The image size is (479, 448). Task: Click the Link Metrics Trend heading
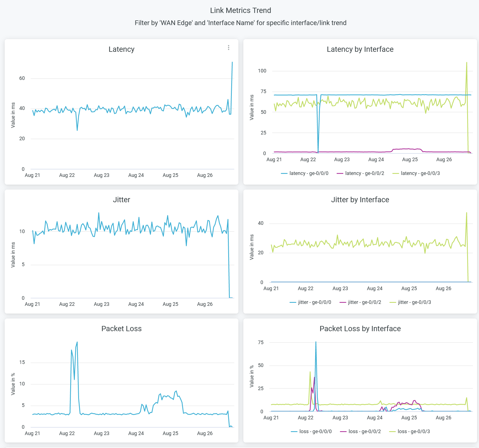[x=241, y=10]
